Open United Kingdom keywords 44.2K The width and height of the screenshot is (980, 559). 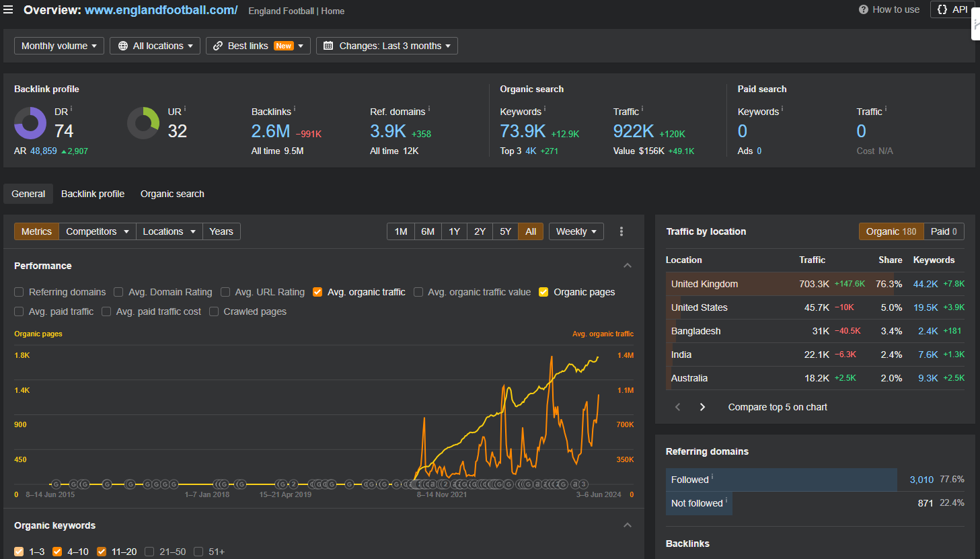coord(926,284)
